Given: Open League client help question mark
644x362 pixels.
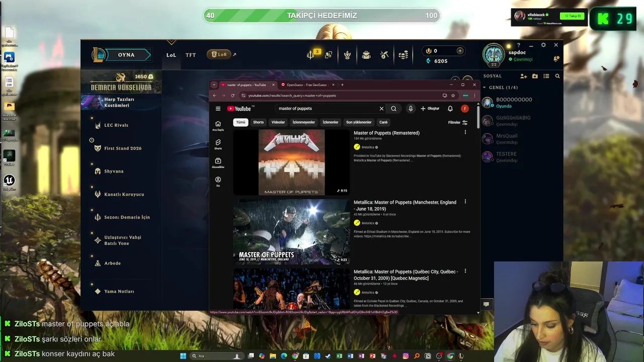Looking at the screenshot, I should pos(519,45).
